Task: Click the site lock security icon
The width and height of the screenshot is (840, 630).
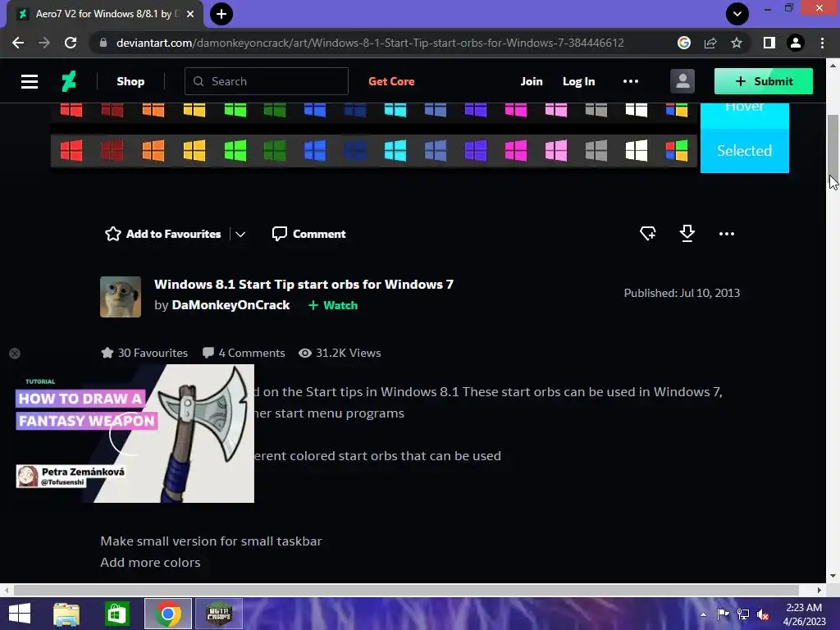Action: tap(103, 43)
